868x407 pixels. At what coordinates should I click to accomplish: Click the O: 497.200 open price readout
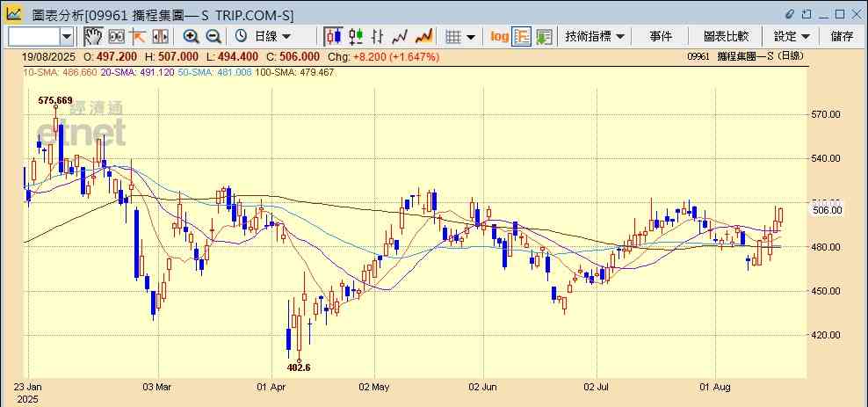(x=110, y=56)
